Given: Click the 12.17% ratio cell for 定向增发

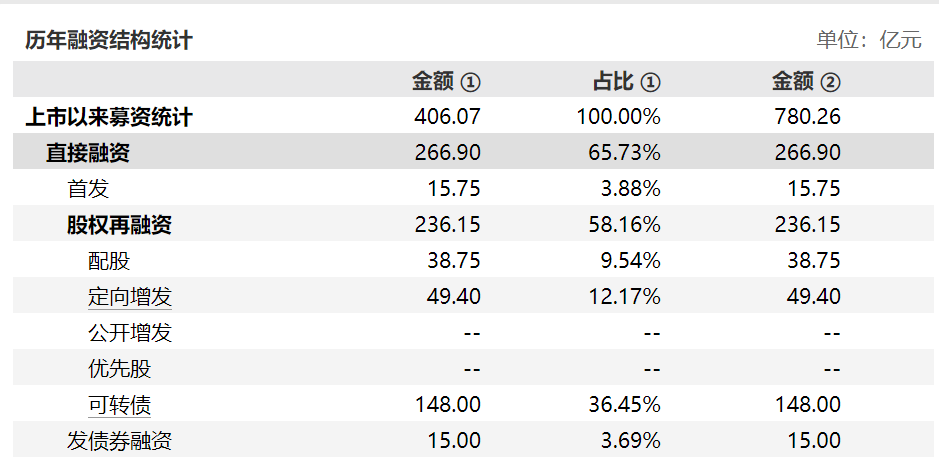Looking at the screenshot, I should pyautogui.click(x=625, y=296).
